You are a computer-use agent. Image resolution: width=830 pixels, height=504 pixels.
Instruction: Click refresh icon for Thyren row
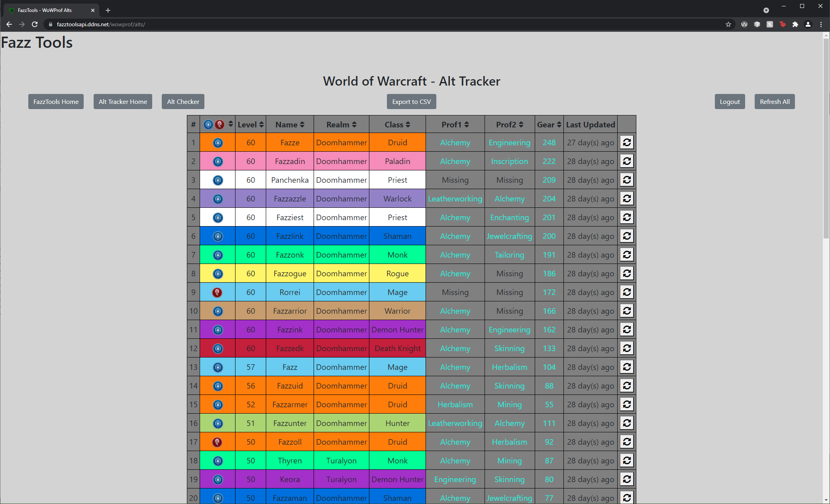(626, 461)
